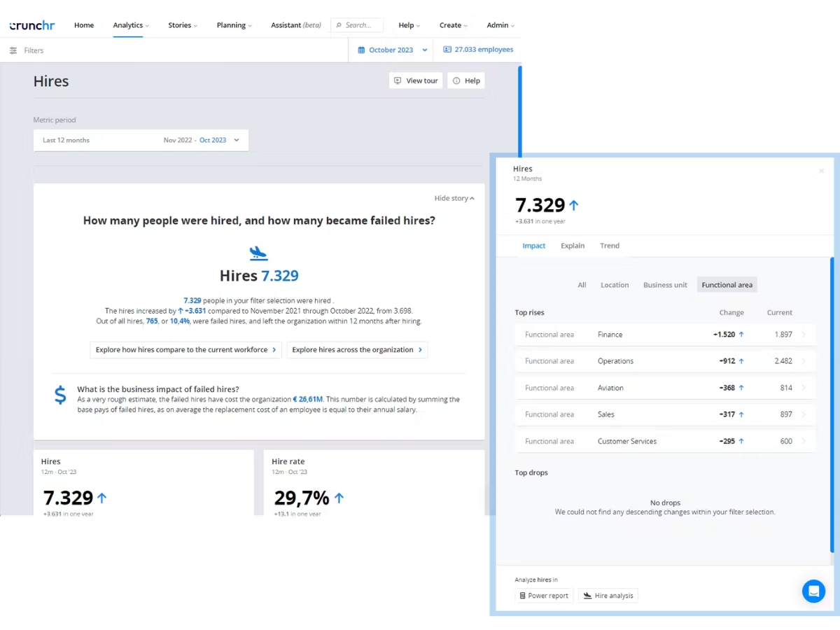
Task: Open the Sales row chevron
Action: [804, 414]
